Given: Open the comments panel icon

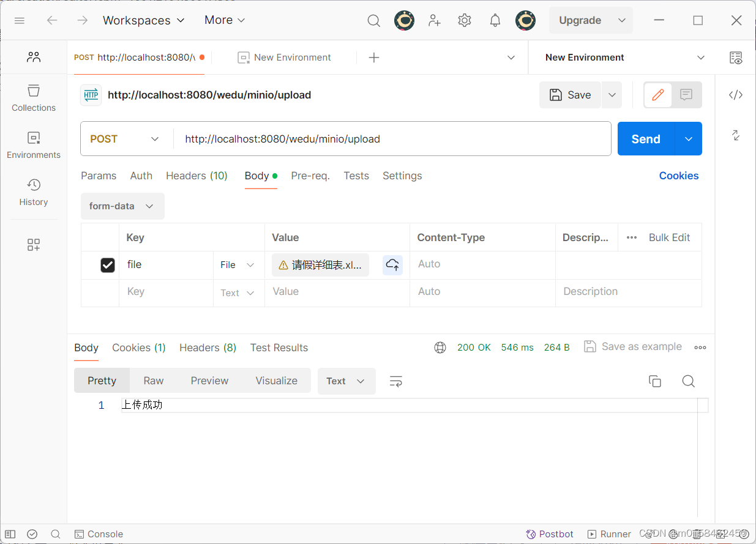Looking at the screenshot, I should point(686,95).
